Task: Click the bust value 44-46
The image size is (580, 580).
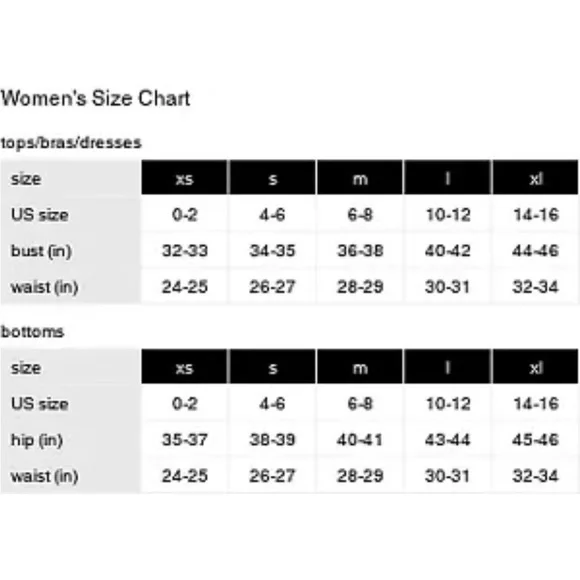Action: (535, 251)
